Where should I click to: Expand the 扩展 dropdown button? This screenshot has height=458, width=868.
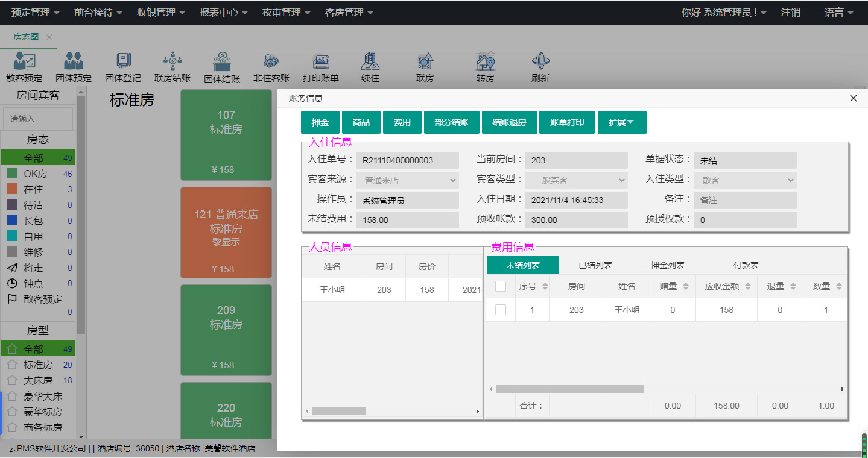622,122
